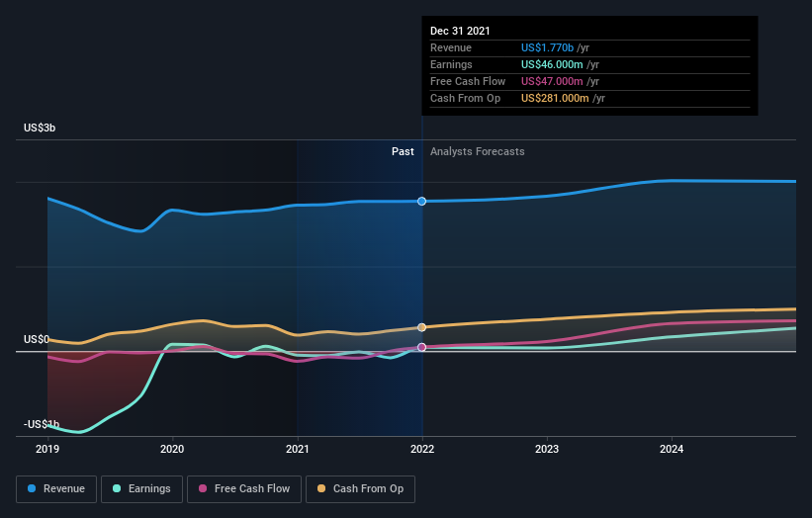The image size is (812, 518).
Task: Toggle the Revenue legend button
Action: (56, 489)
